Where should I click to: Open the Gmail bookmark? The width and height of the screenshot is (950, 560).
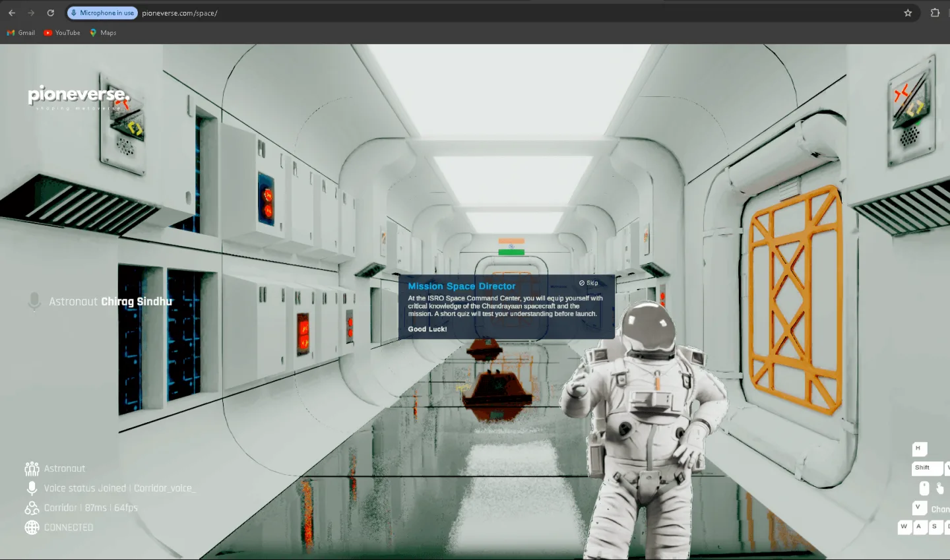tap(21, 32)
